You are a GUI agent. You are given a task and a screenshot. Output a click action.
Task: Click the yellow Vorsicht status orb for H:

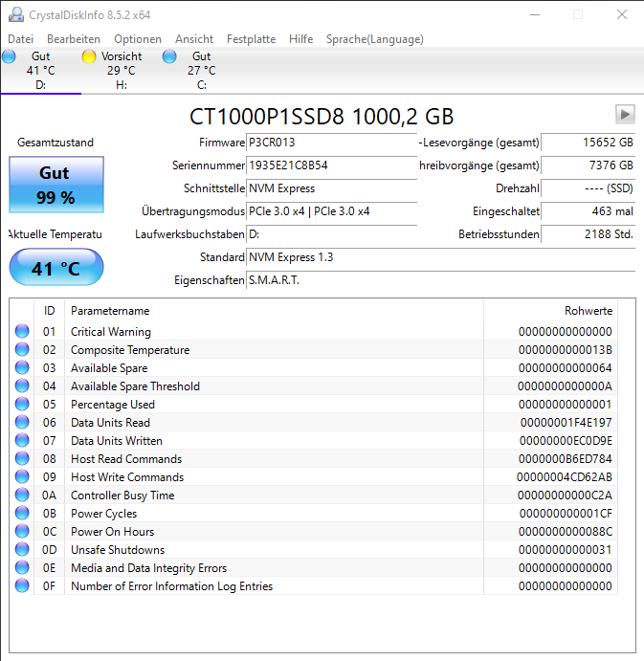(89, 56)
